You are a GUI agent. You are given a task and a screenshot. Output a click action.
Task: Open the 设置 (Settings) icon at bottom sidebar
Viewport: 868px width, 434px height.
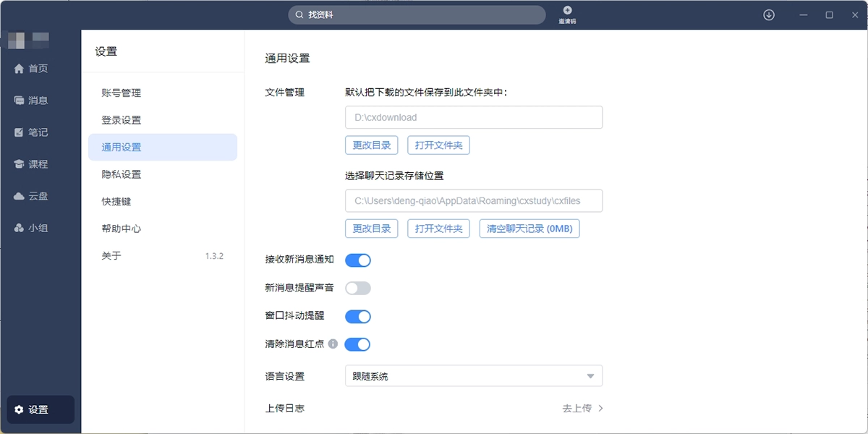click(40, 409)
